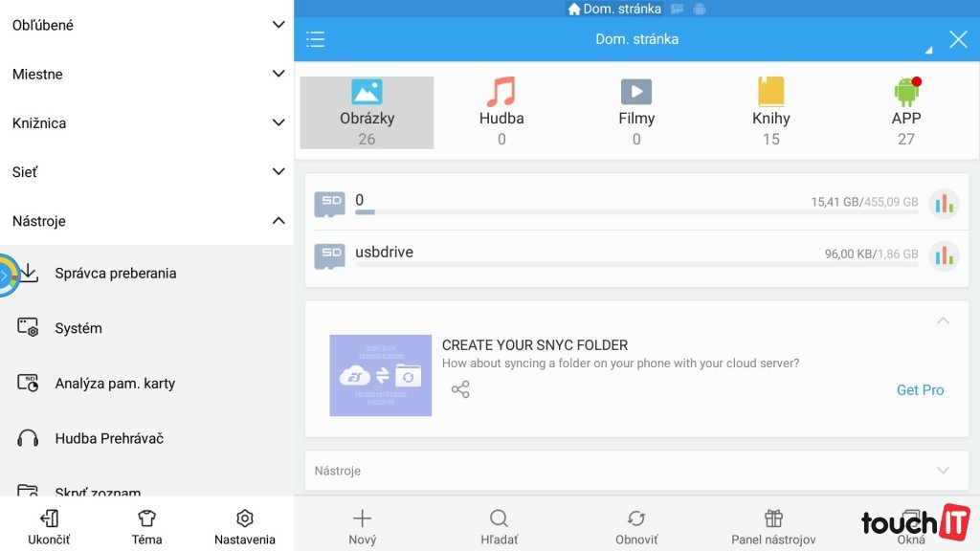
Task: Open the Obrázky image category
Action: click(367, 113)
